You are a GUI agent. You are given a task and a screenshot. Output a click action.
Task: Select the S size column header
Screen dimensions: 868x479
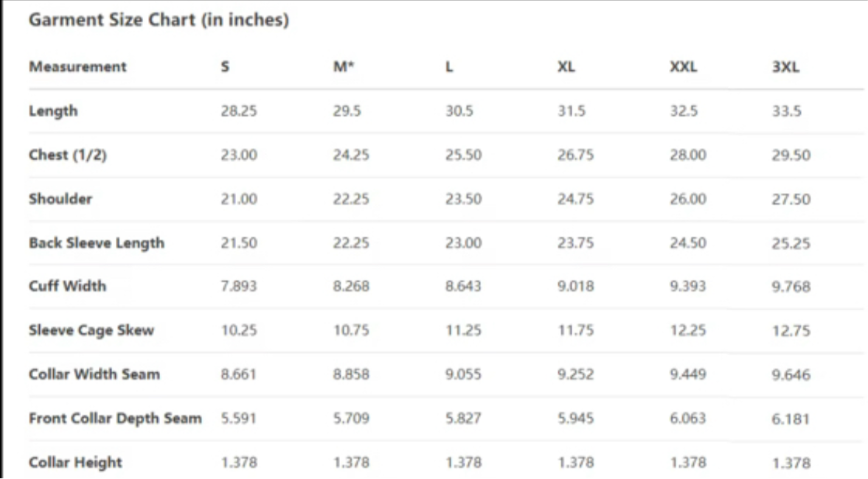[225, 67]
